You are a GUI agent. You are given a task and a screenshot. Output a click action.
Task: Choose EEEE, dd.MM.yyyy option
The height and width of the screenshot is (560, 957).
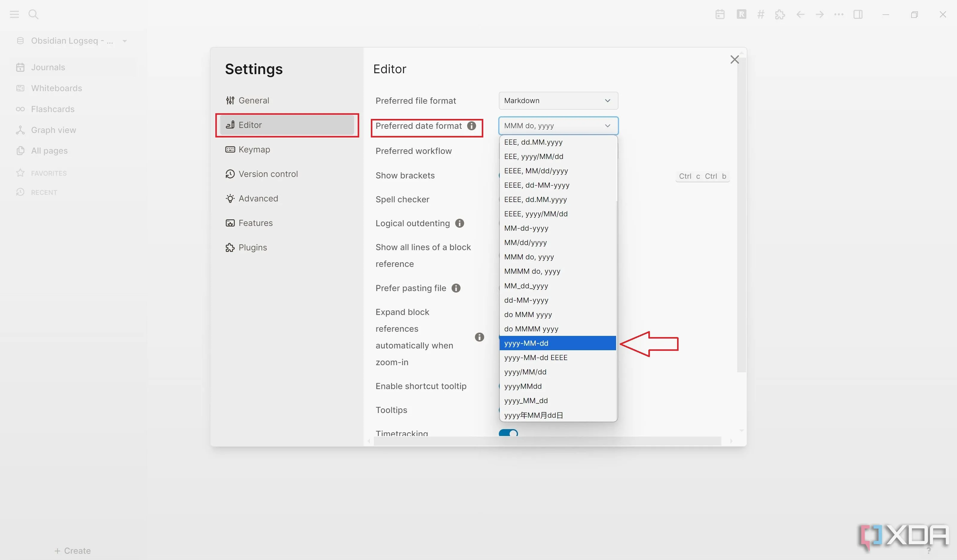pyautogui.click(x=557, y=200)
